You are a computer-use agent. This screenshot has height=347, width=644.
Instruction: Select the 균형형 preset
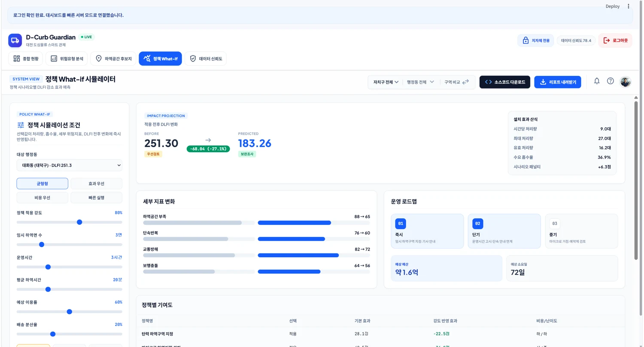click(43, 184)
